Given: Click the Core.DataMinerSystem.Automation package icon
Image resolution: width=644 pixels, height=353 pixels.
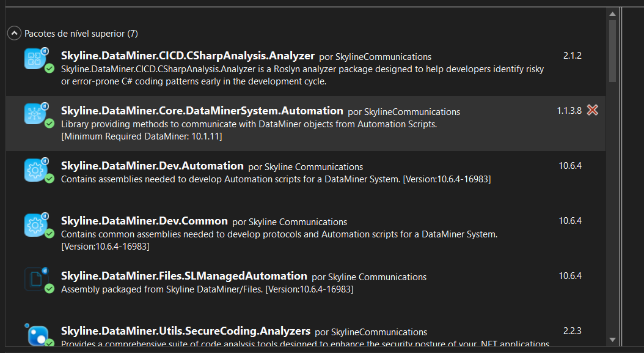Looking at the screenshot, I should click(35, 114).
